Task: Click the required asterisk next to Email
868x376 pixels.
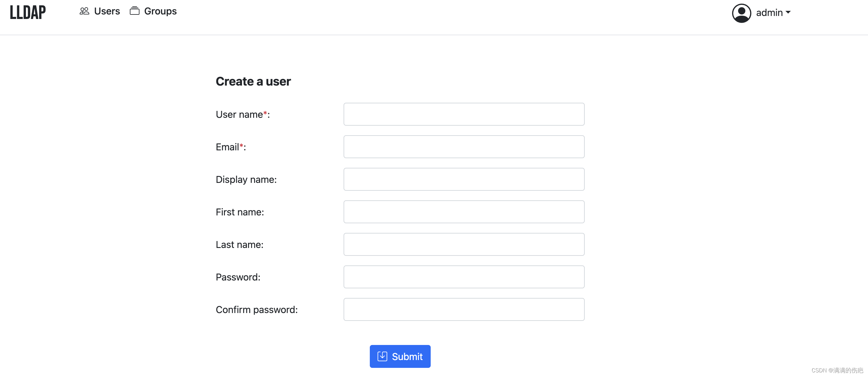Action: pos(242,145)
